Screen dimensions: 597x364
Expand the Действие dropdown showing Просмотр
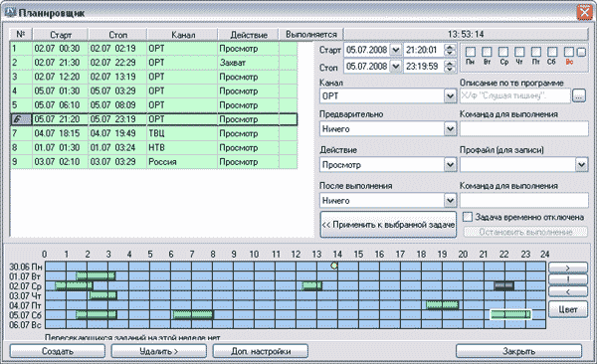point(450,165)
